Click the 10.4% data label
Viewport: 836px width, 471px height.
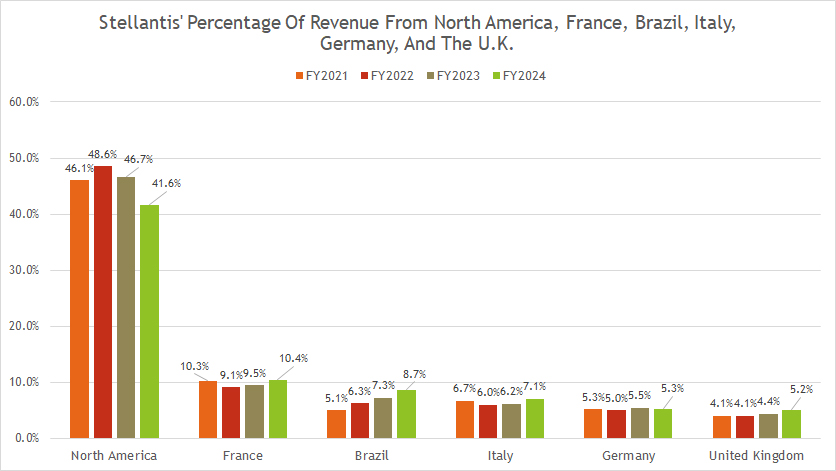pos(294,358)
